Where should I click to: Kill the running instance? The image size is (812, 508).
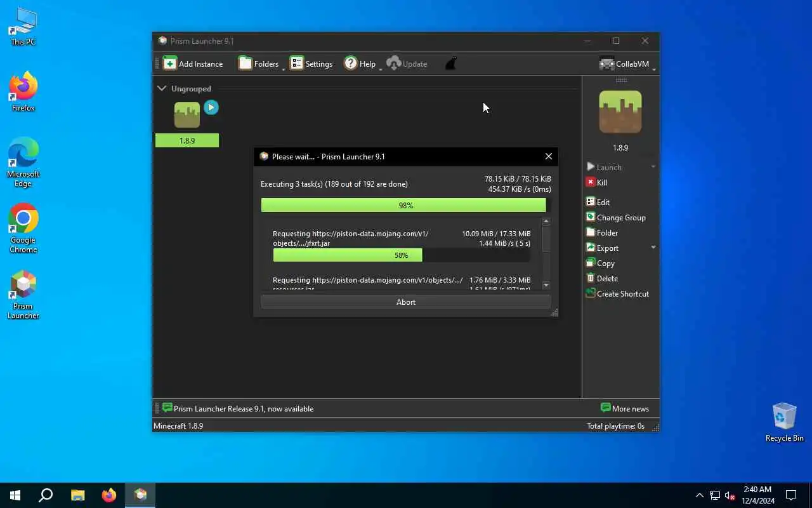pos(597,182)
